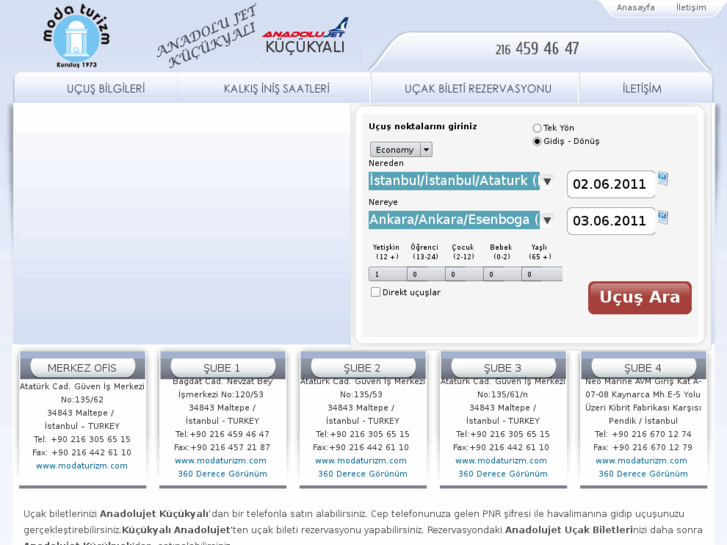Select the Tek Yön radio button
Viewport: 727px width, 545px height.
point(537,128)
